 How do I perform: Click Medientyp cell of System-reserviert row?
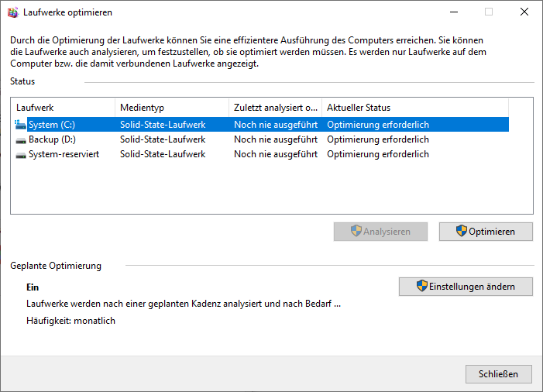coord(163,154)
